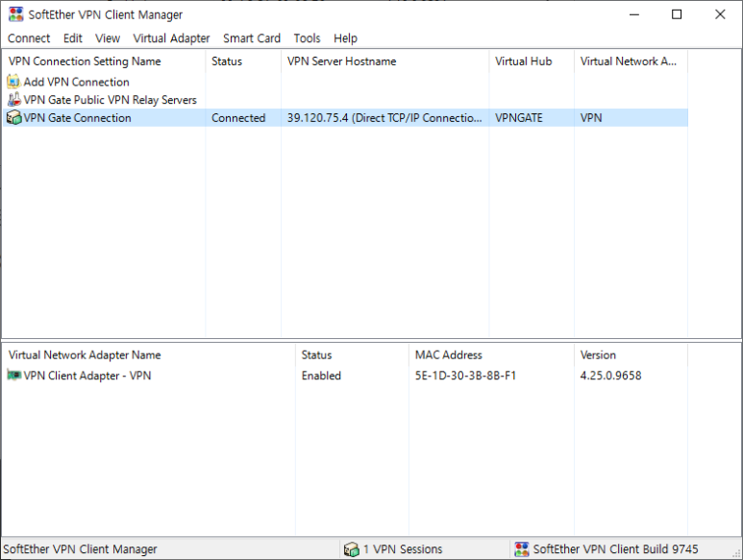Click the Enabled status cell
The image size is (743, 560).
[x=321, y=376]
